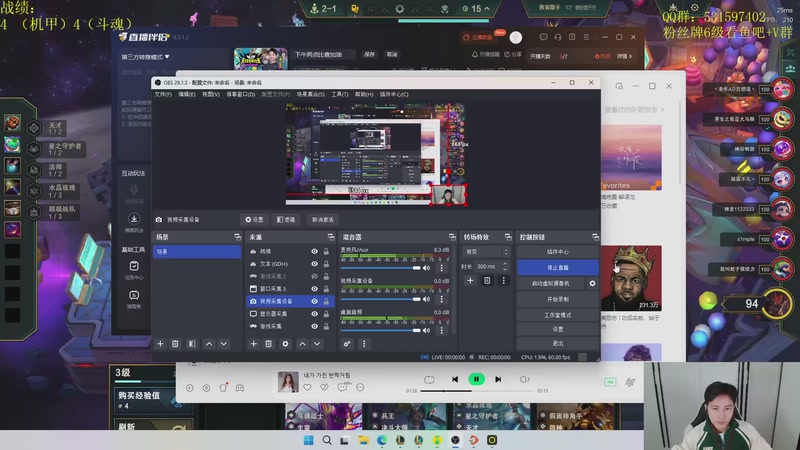
Task: Open mixer panel menu dots at bottom
Action: (x=364, y=344)
